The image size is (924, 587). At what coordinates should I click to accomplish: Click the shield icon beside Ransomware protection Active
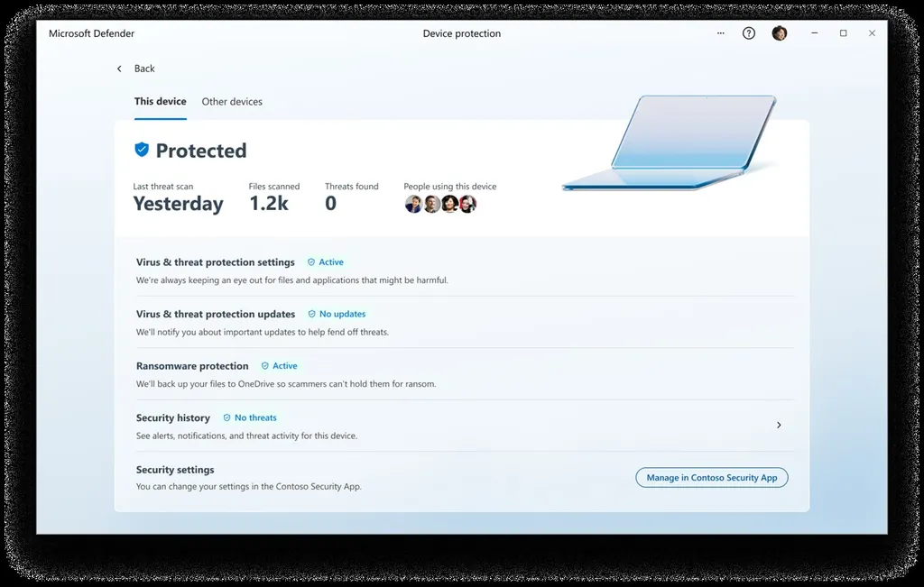pos(264,365)
